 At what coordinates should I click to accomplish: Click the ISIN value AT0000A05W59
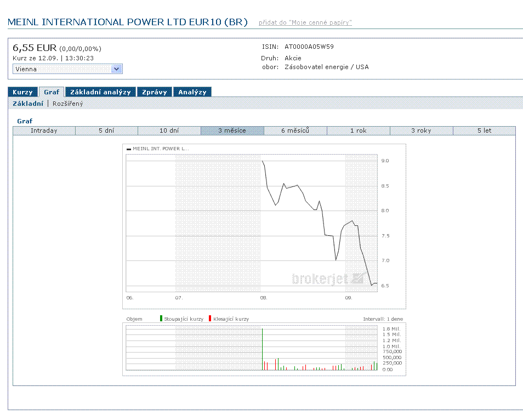309,47
